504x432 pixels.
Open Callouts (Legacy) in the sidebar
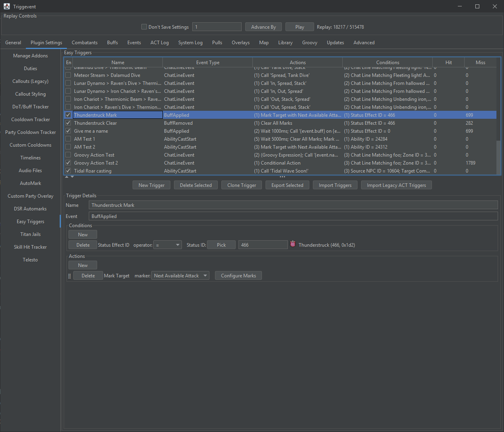[31, 81]
